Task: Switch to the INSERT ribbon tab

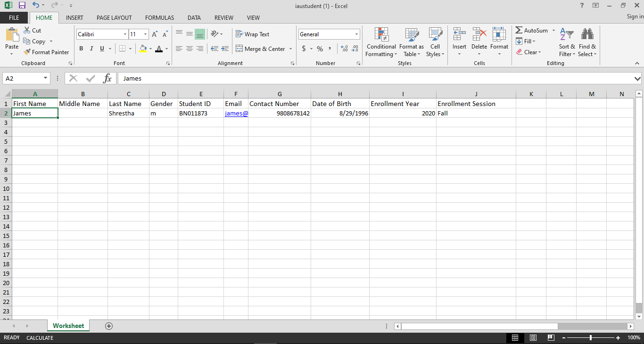Action: 74,18
